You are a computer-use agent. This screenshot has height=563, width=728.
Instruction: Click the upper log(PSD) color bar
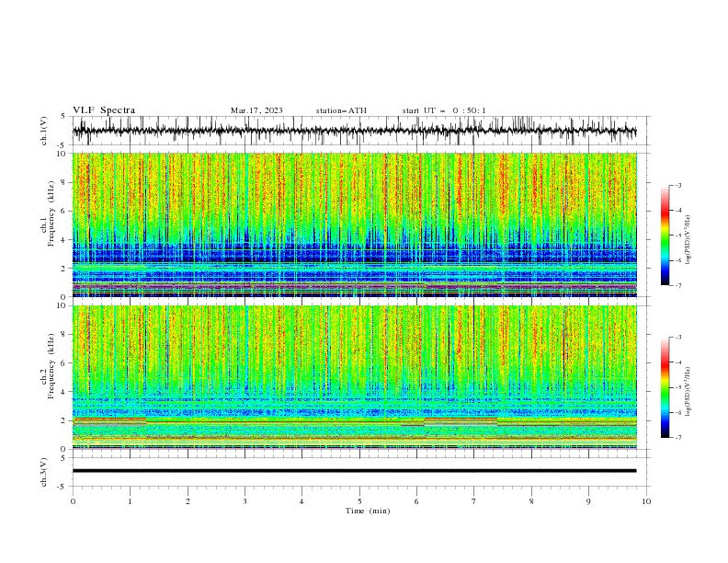coord(665,236)
